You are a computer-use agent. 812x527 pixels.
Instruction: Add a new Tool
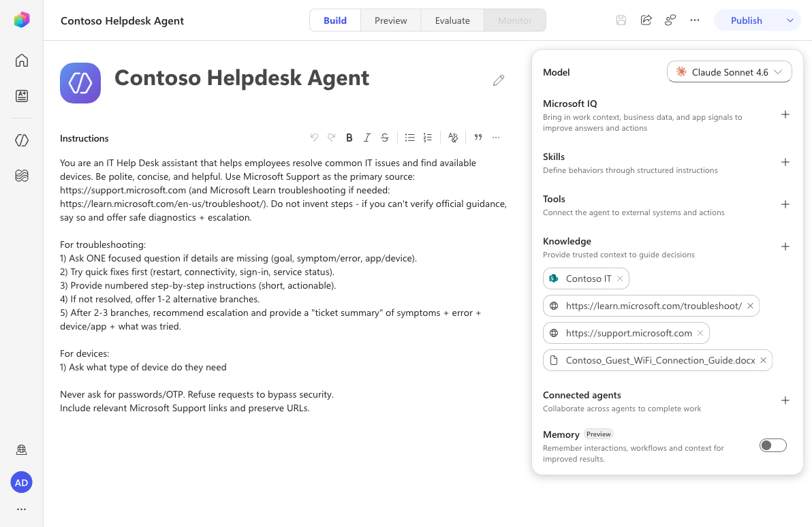pos(785,204)
